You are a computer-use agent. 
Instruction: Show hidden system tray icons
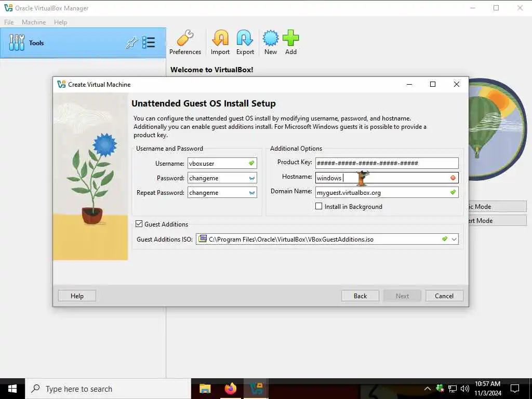coord(428,389)
